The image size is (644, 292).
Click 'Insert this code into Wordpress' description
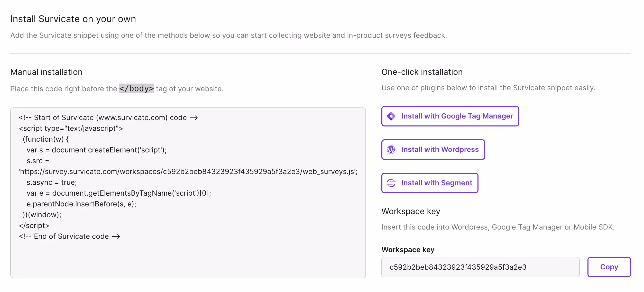498,227
